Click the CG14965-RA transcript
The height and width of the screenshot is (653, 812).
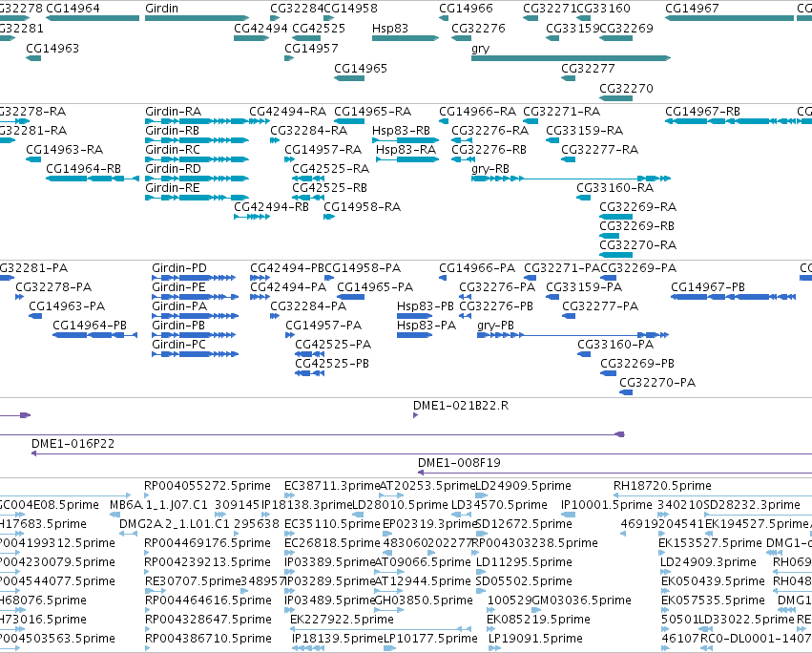pos(349,120)
